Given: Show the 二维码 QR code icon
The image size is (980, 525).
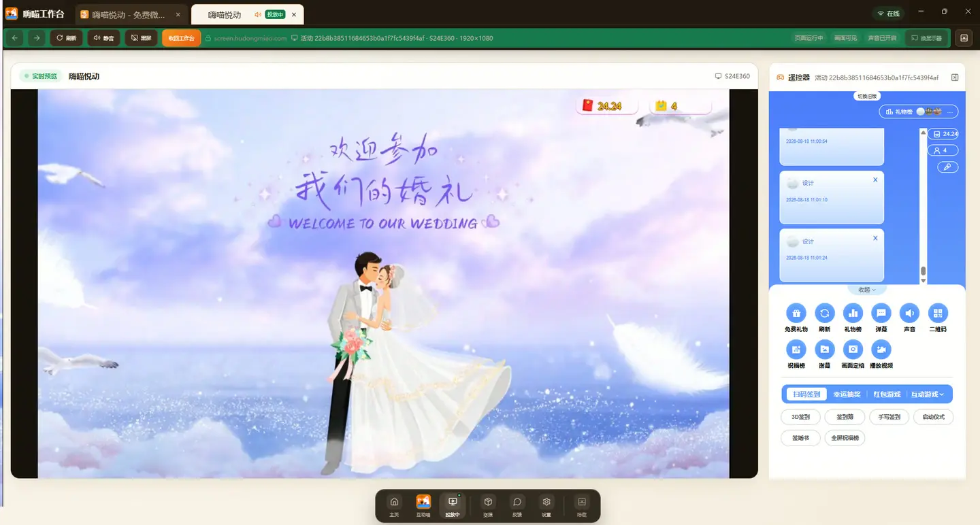Looking at the screenshot, I should [x=938, y=313].
